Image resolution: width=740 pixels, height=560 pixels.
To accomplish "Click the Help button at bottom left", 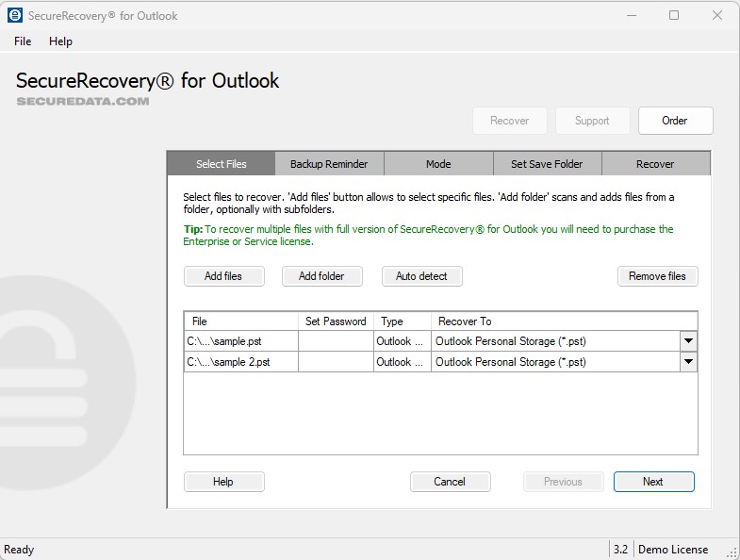I will tap(223, 482).
